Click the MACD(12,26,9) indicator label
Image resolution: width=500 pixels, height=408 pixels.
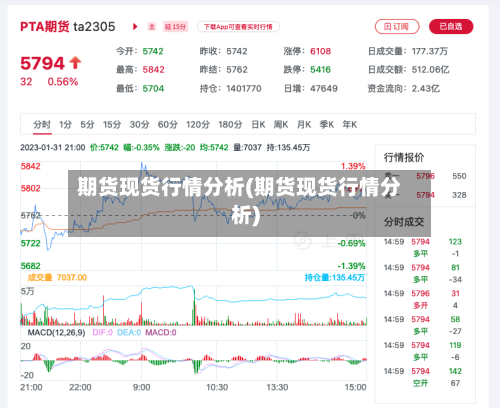[x=56, y=333]
